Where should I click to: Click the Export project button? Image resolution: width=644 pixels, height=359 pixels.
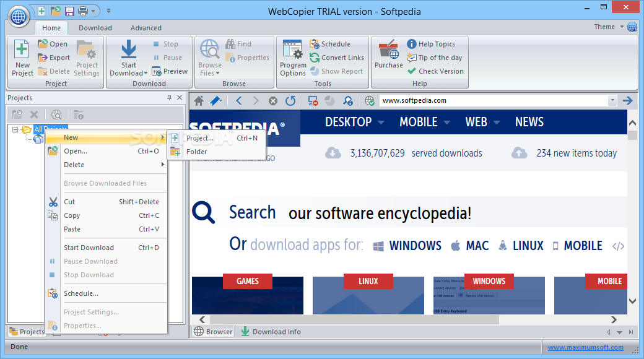pos(54,58)
